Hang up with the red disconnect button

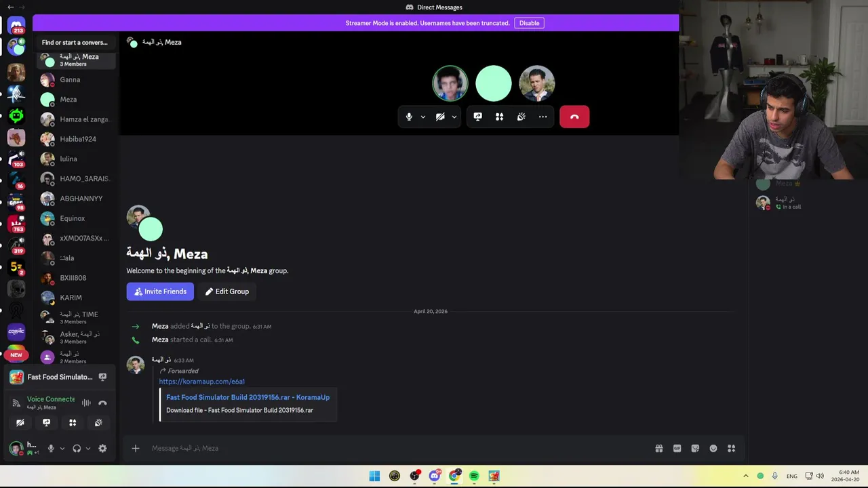pos(574,117)
